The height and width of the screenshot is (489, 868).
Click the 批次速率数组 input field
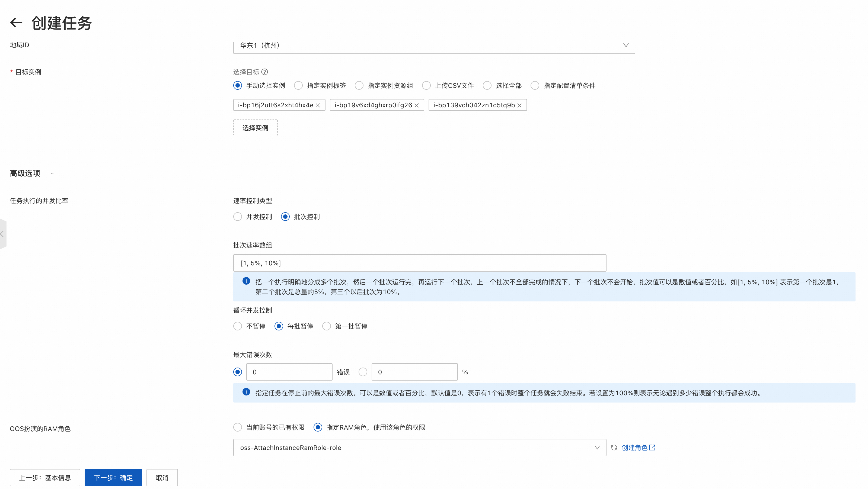pos(419,263)
